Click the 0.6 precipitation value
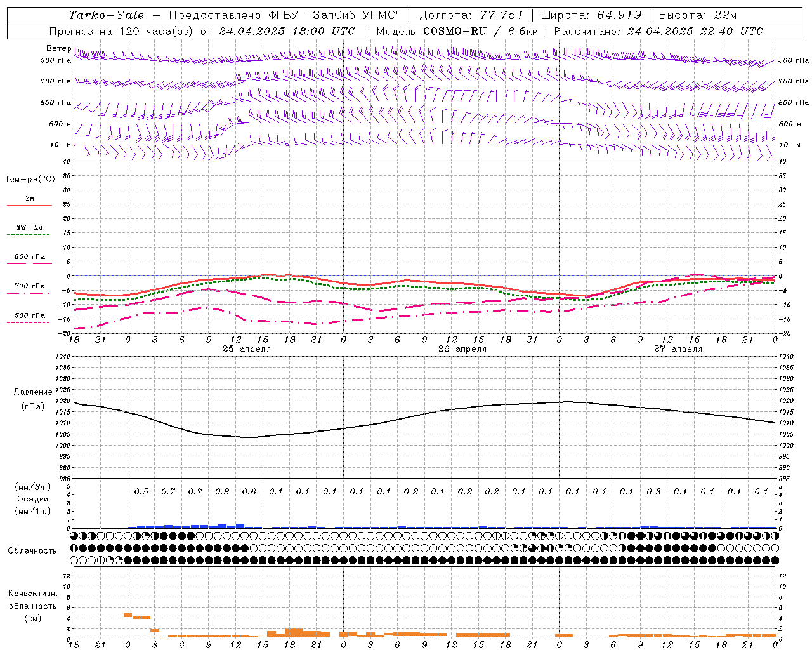 (x=249, y=491)
